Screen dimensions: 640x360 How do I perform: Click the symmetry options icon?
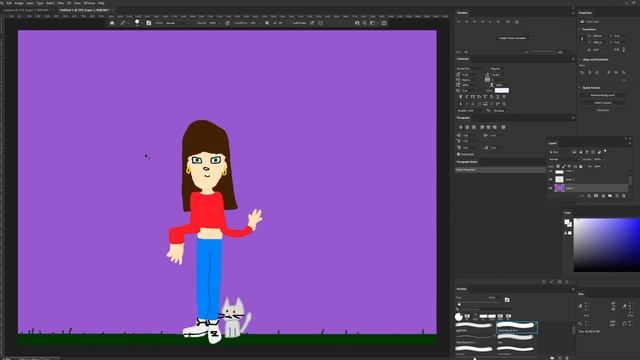320,23
